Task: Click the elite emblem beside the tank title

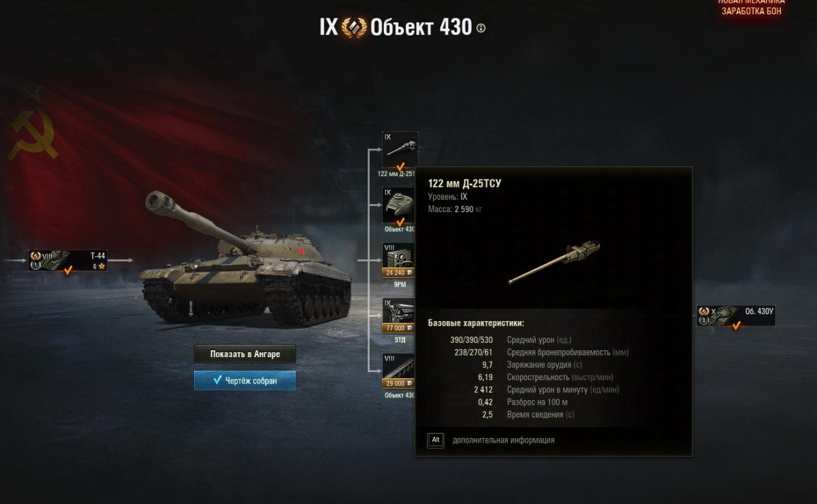Action: [354, 27]
